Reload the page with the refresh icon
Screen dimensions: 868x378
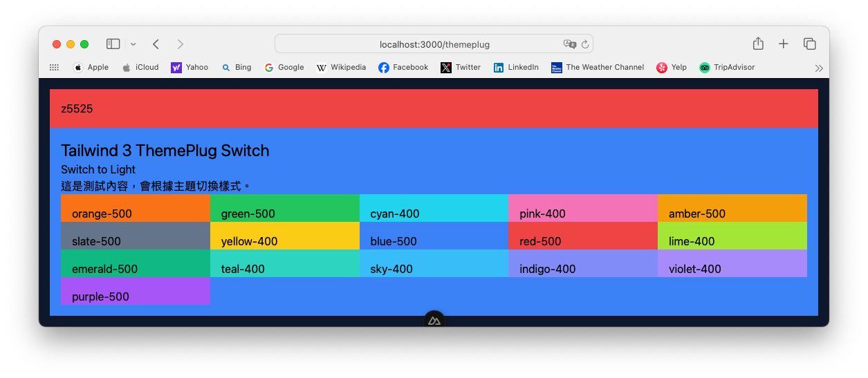pos(585,44)
